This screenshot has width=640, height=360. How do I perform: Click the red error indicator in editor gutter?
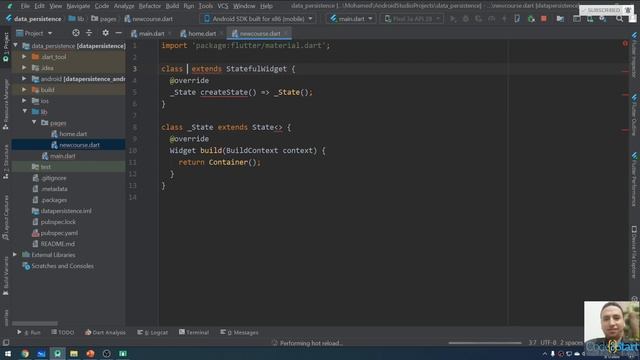coord(625,43)
